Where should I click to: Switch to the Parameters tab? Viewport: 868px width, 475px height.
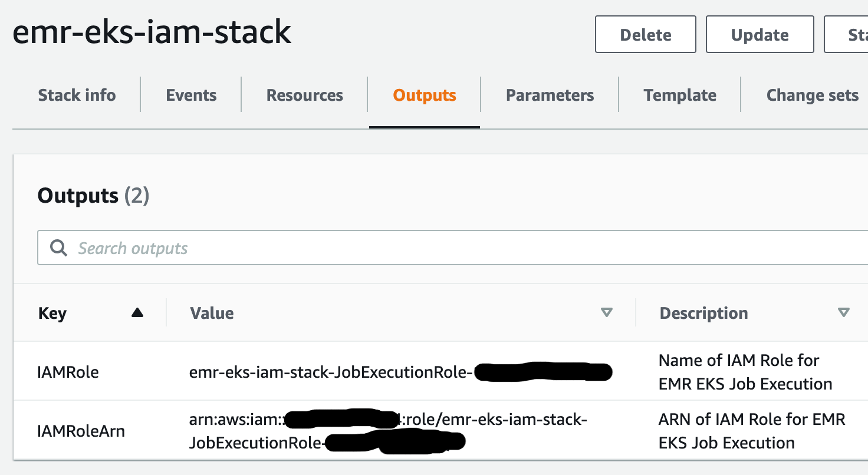[x=549, y=95]
